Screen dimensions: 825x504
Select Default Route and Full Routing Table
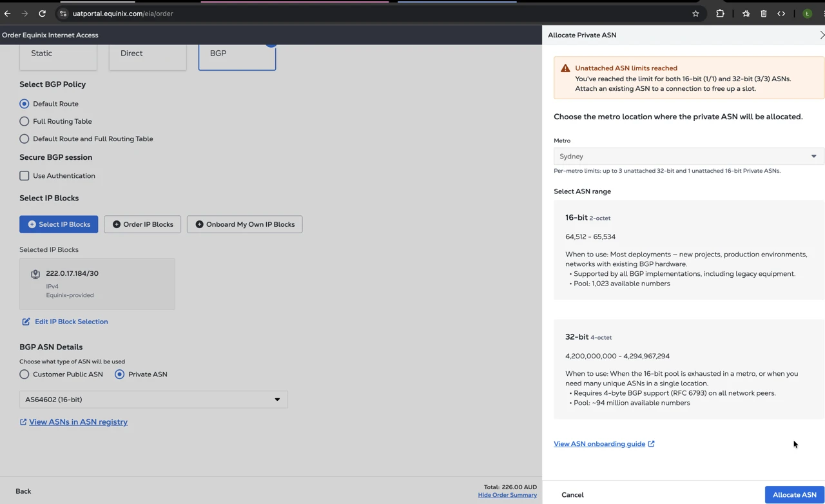point(24,139)
